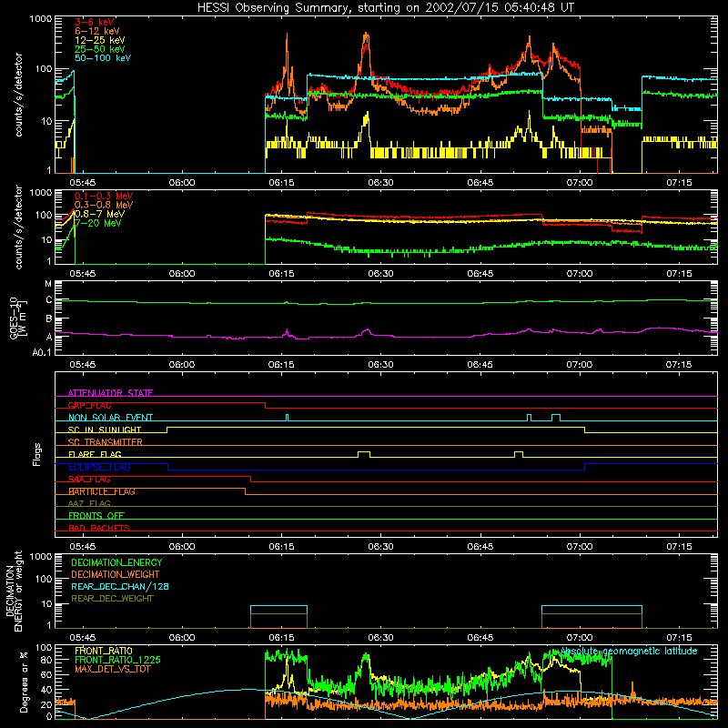This screenshot has width=728, height=728.
Task: Select the red 3-6 keV legend label
Action: [x=94, y=22]
